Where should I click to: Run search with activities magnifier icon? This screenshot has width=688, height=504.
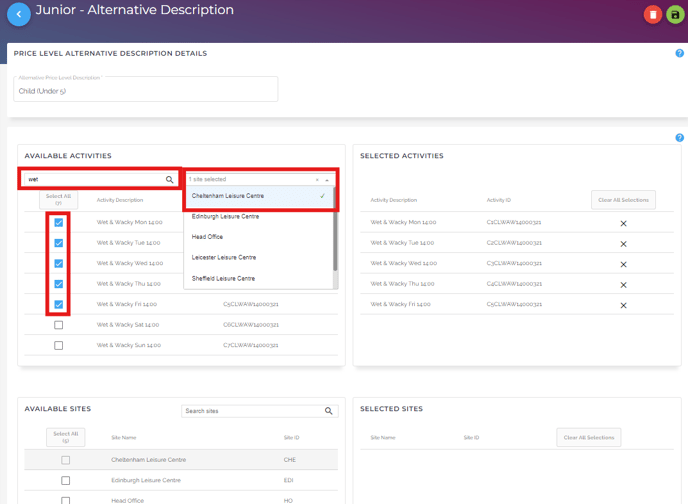tap(169, 179)
